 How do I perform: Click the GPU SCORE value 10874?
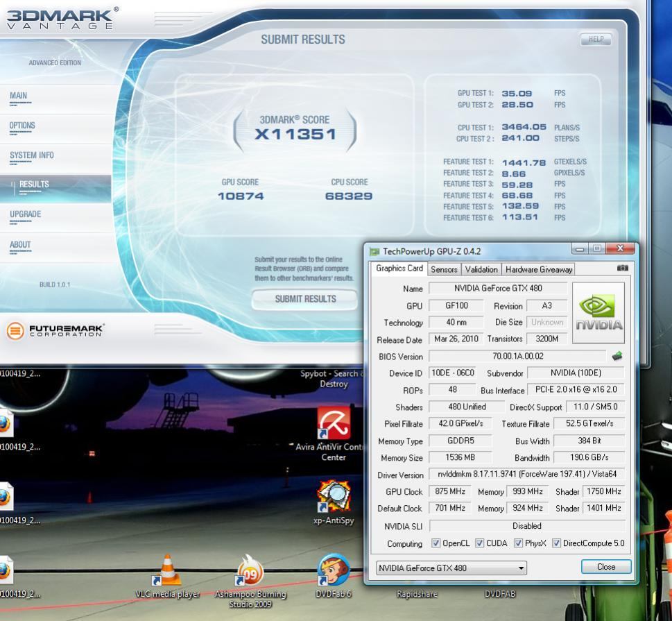coord(241,196)
